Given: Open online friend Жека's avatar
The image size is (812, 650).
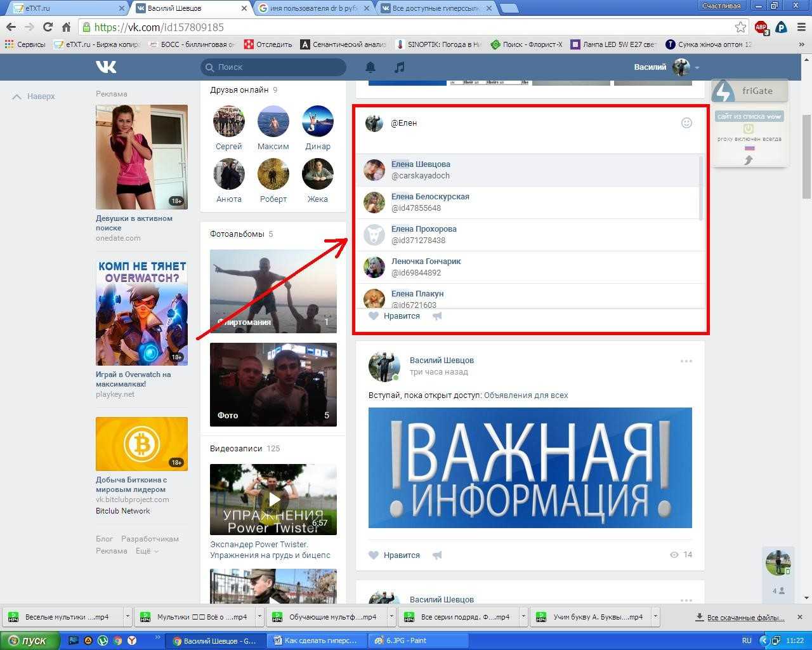Looking at the screenshot, I should (x=318, y=174).
